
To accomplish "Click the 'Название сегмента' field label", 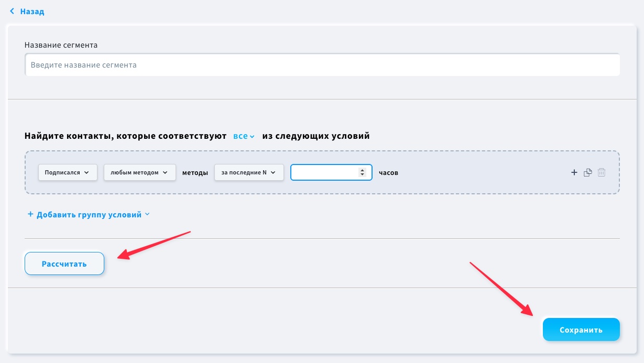I will click(x=61, y=45).
